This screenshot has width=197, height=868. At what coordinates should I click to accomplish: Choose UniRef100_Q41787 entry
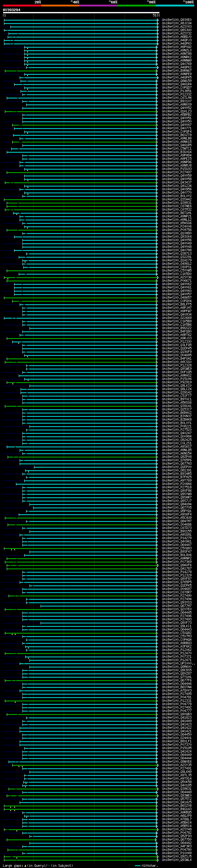click(177, 568)
